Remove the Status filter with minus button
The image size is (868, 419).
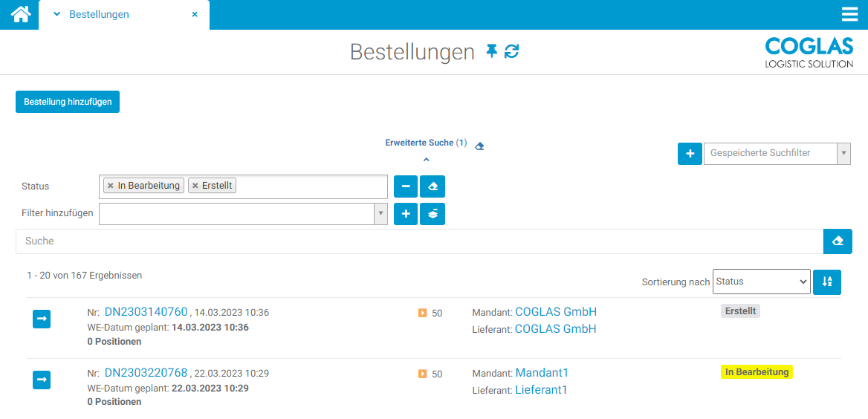pyautogui.click(x=405, y=186)
